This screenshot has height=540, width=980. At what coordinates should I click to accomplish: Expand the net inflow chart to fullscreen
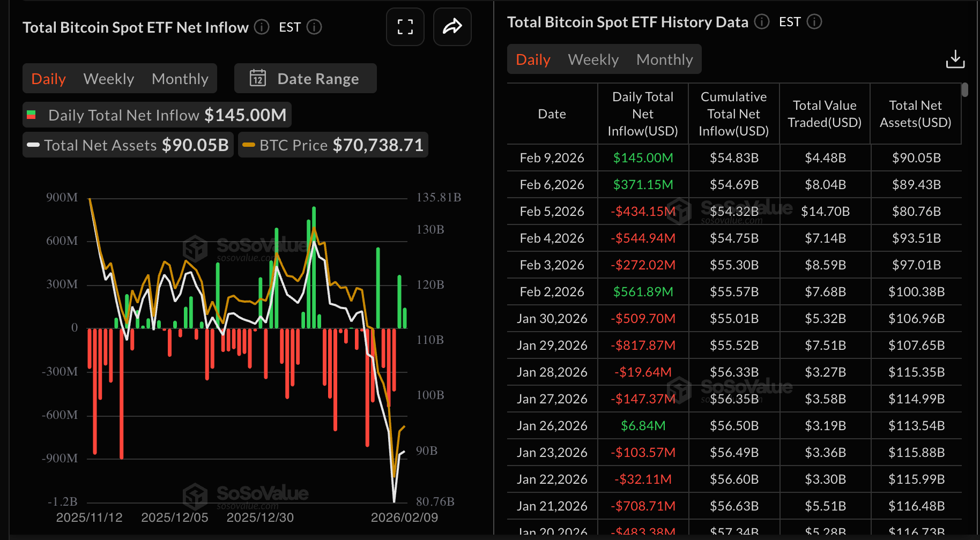tap(405, 27)
